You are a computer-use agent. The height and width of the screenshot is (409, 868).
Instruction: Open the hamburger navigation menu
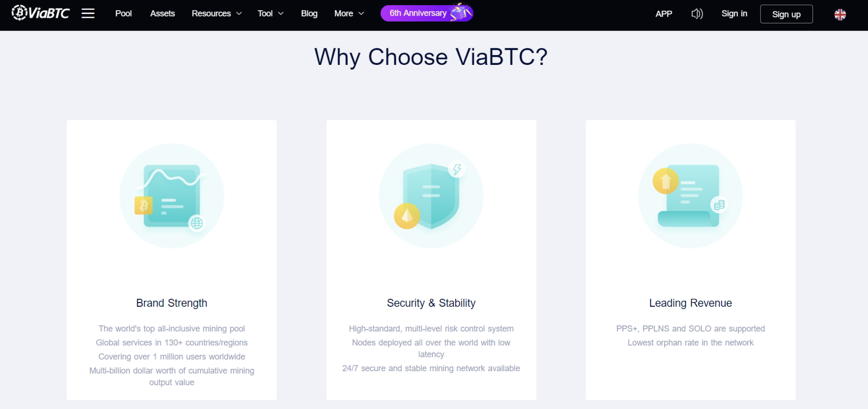click(88, 13)
